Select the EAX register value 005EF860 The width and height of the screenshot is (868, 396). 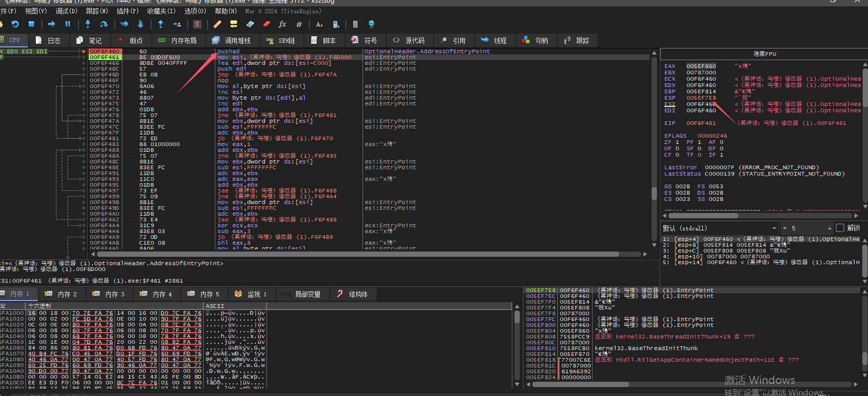701,66
